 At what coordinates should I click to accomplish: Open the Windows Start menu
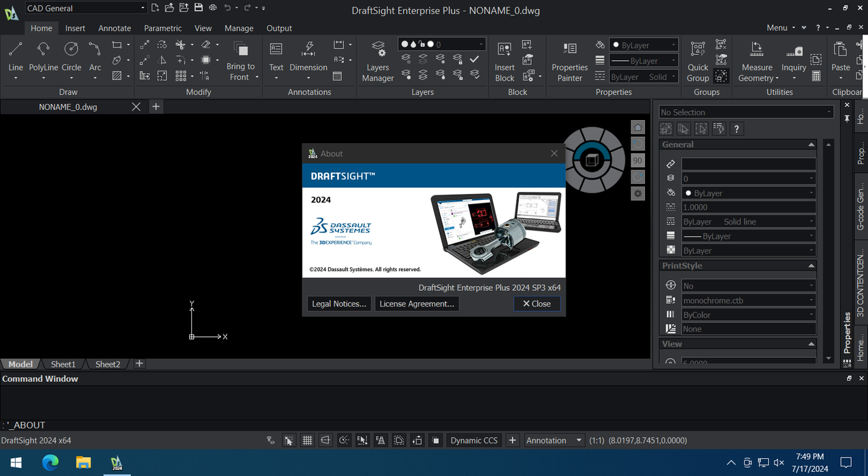pyautogui.click(x=16, y=462)
